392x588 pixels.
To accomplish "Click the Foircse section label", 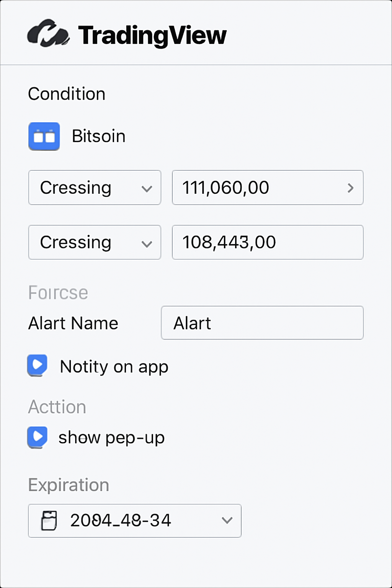I will pos(58,293).
